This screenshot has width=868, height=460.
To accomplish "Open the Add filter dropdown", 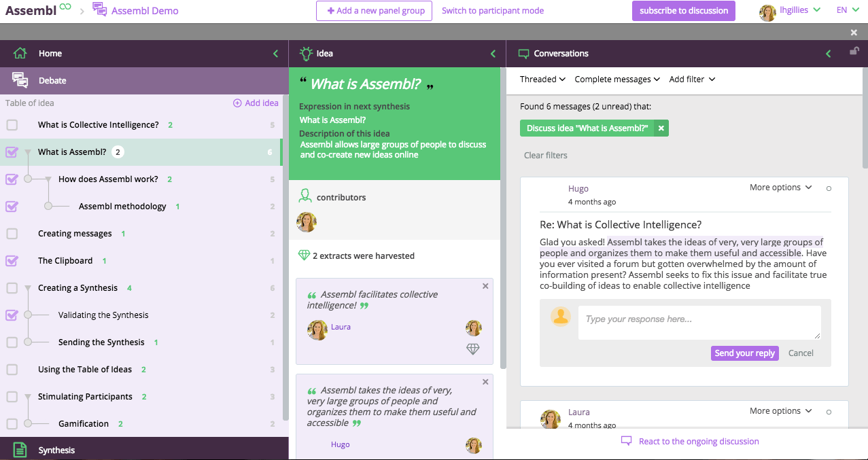I will coord(692,79).
